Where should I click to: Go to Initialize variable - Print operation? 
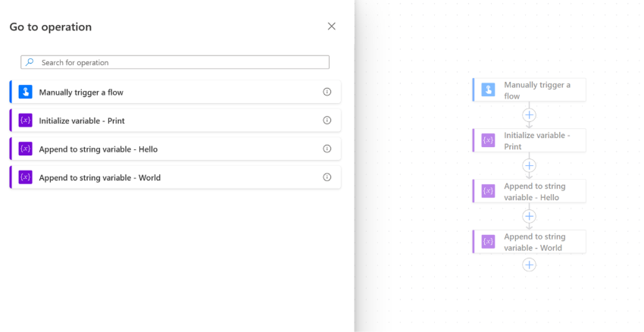coord(175,121)
